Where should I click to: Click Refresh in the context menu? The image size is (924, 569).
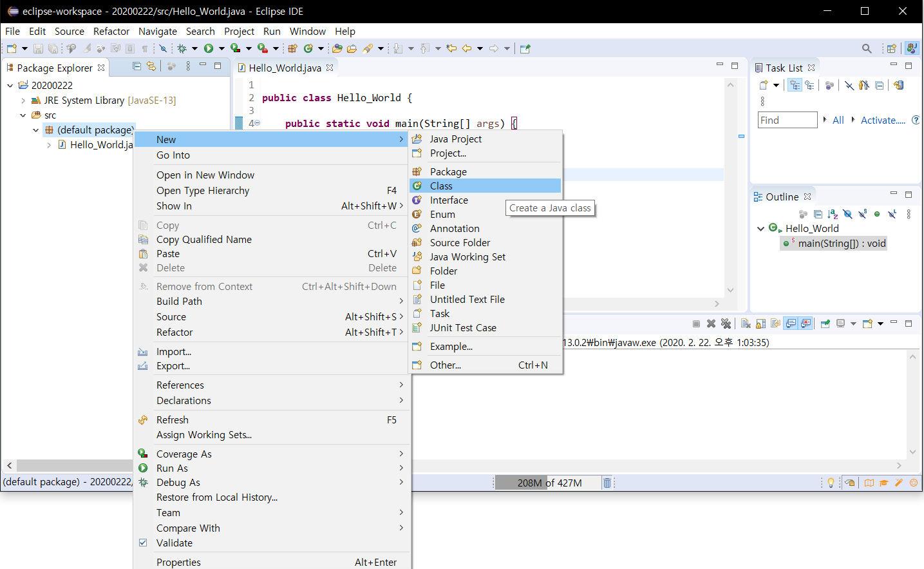pyautogui.click(x=272, y=420)
